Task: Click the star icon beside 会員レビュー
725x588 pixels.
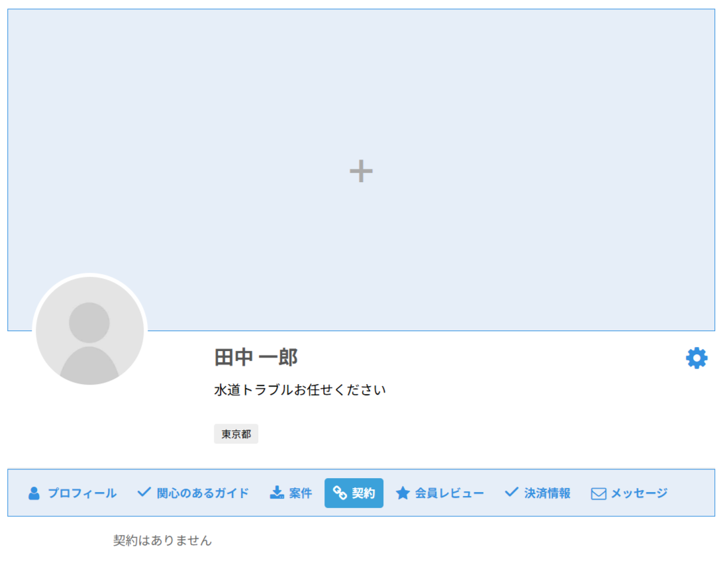Action: point(403,493)
